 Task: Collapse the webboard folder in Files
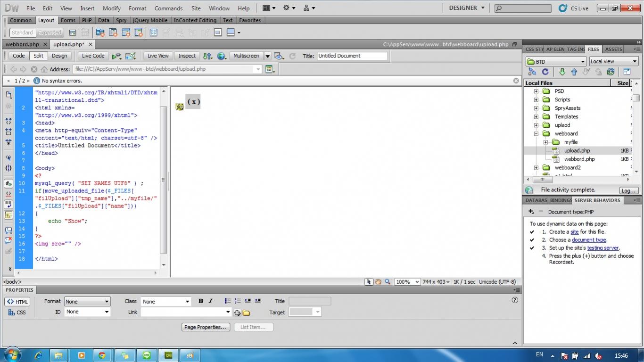(536, 134)
